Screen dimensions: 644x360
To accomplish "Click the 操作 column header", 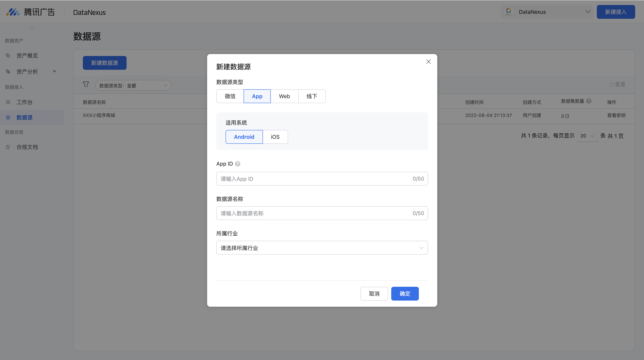I will pyautogui.click(x=612, y=102).
